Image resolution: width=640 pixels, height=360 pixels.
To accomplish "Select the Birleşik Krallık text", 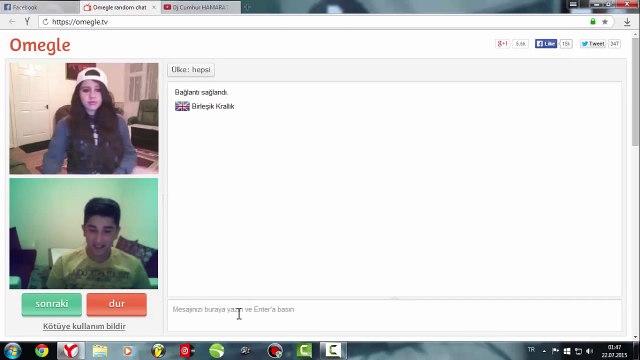I will (x=213, y=107).
